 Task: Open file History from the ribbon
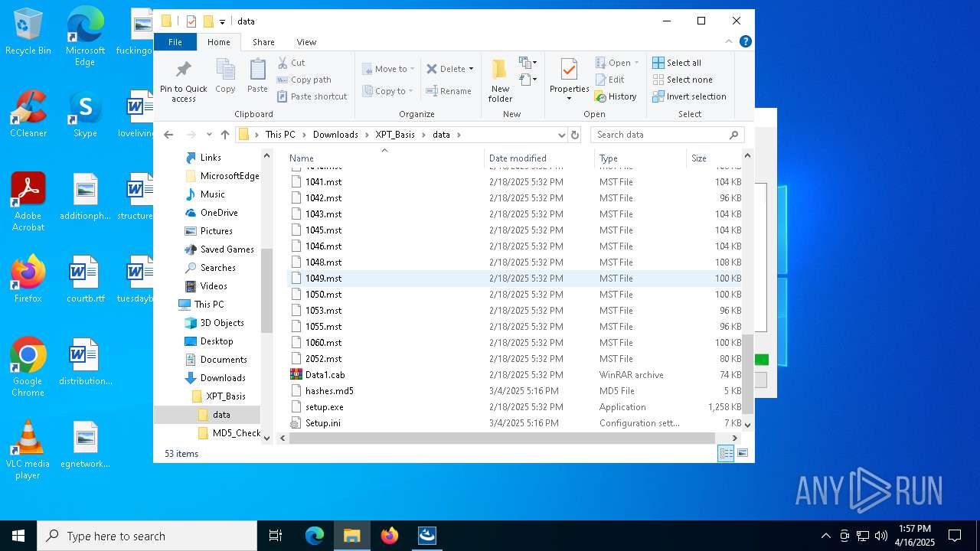point(616,96)
